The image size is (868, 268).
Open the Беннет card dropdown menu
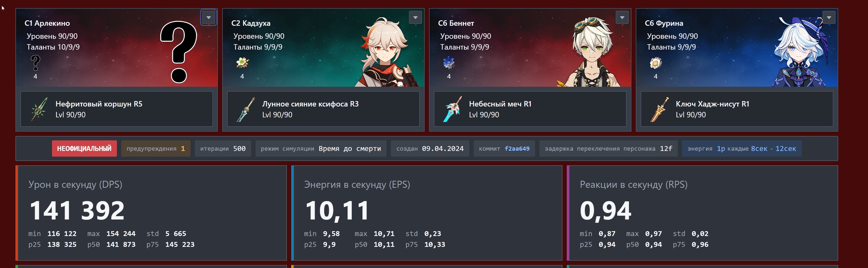(x=622, y=18)
